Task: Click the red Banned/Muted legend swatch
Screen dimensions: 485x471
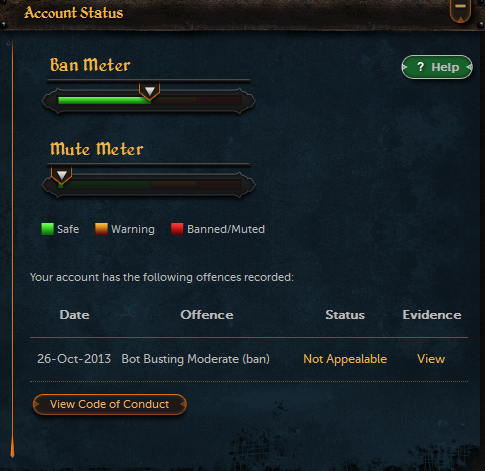Action: (177, 229)
